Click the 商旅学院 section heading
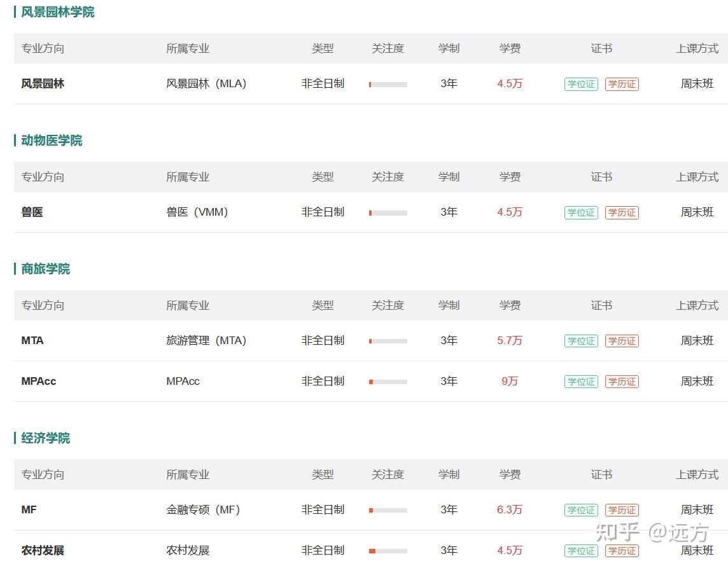This screenshot has width=728, height=561. click(x=46, y=268)
